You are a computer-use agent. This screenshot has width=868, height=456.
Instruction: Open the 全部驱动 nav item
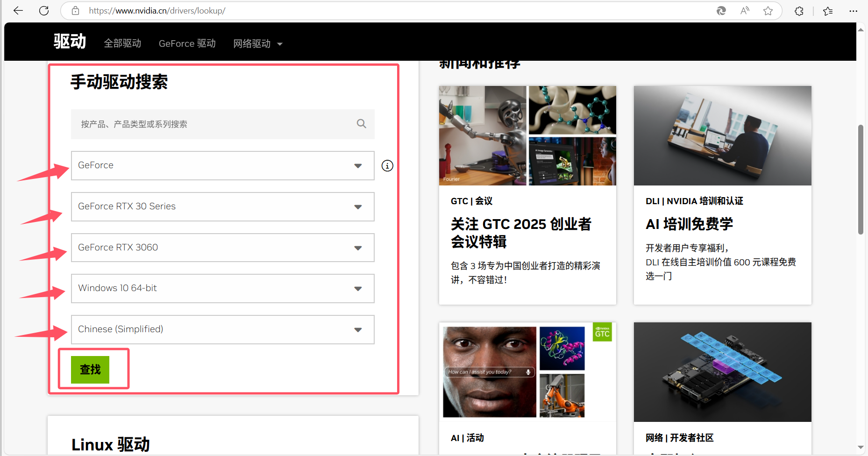tap(122, 43)
